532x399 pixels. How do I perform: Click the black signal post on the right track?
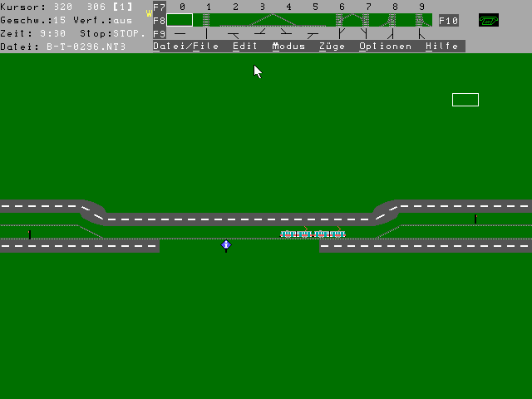[x=475, y=219]
